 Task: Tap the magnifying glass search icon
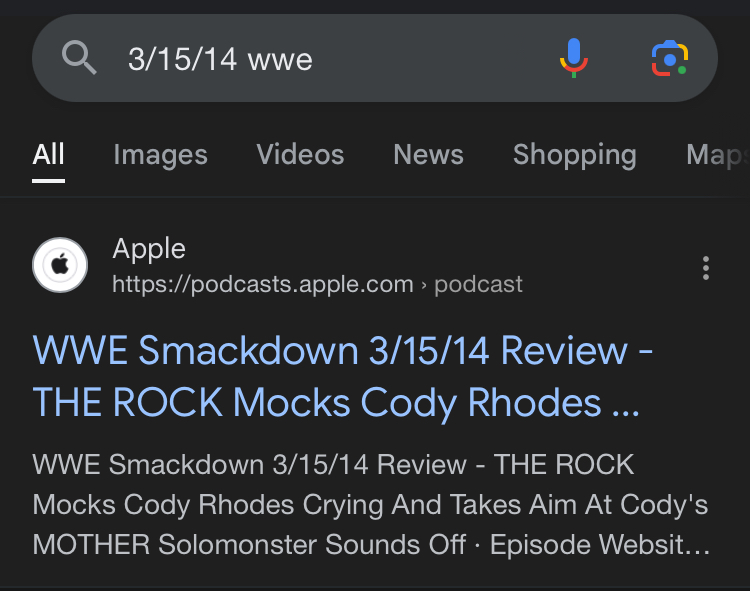tap(79, 59)
